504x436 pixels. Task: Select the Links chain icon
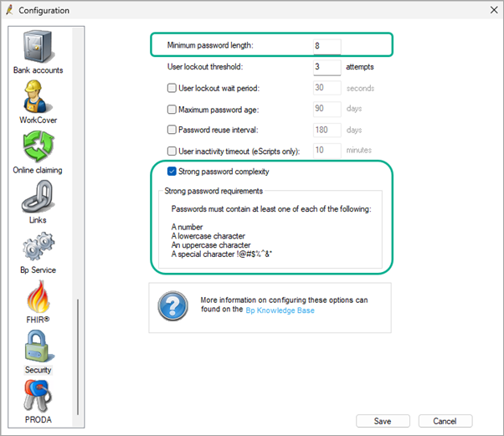click(38, 197)
